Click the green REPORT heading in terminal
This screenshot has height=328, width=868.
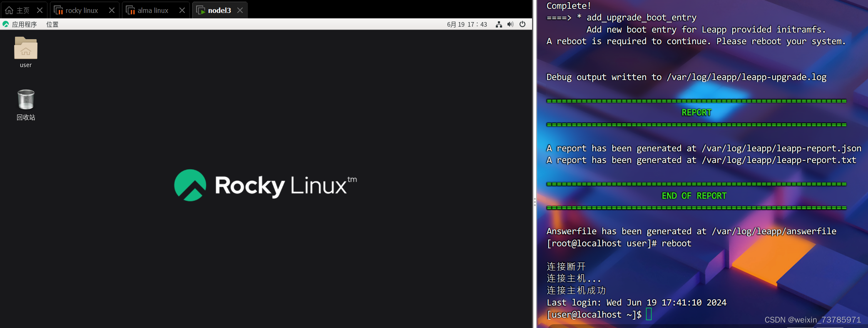pyautogui.click(x=696, y=113)
